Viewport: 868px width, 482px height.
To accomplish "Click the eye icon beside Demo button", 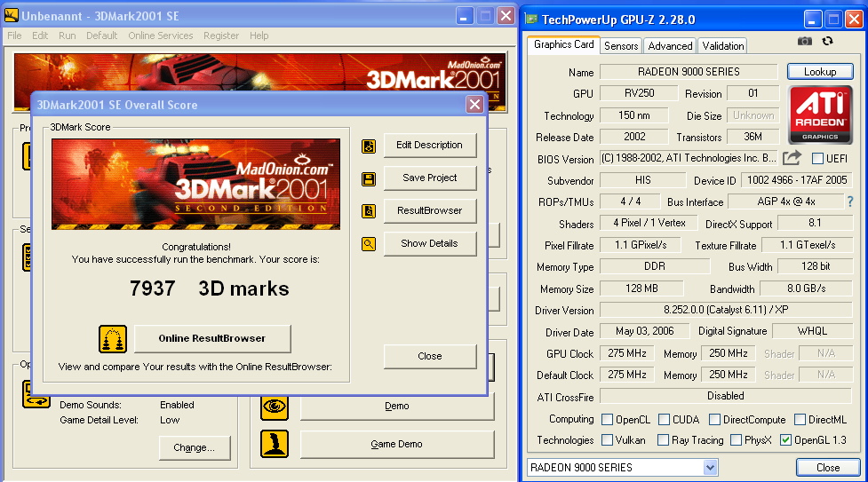I will tap(275, 407).
